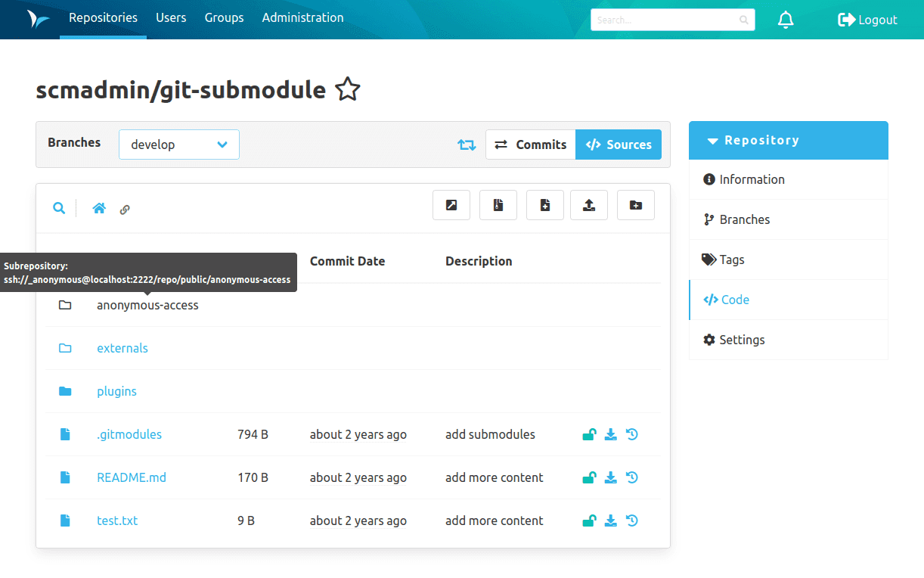This screenshot has width=924, height=578.
Task: Go to the Branches sidebar entry
Action: (x=744, y=219)
